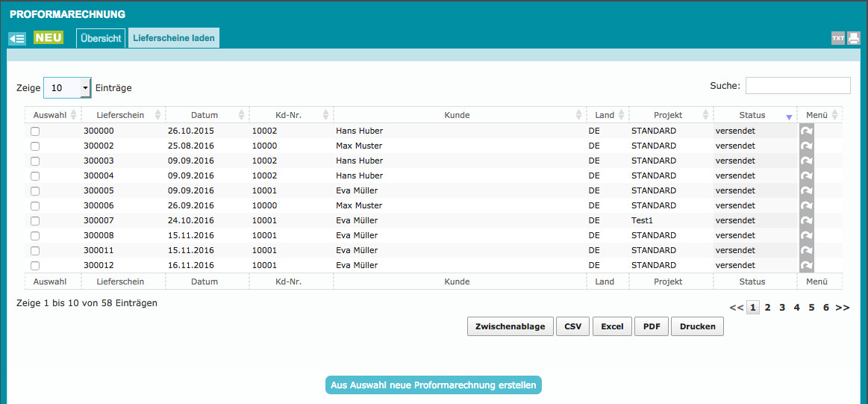This screenshot has height=404, width=868.
Task: Click the green NEU icon
Action: pyautogui.click(x=49, y=38)
